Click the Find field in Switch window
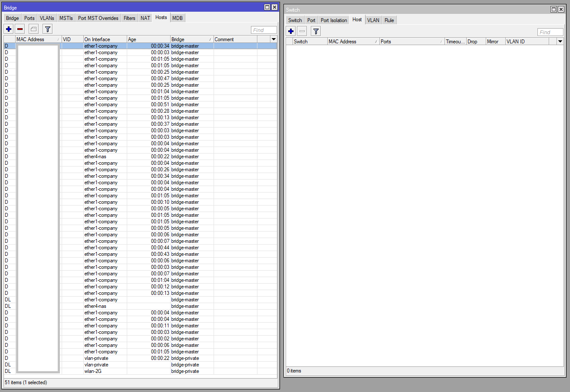 (x=550, y=32)
